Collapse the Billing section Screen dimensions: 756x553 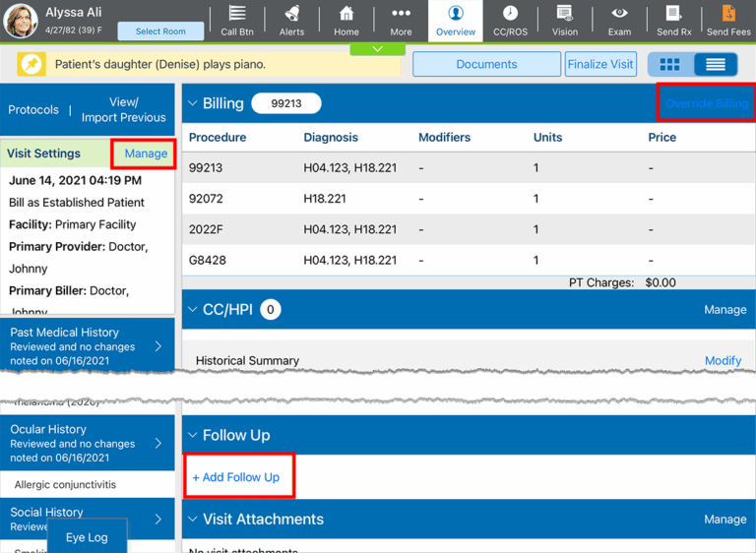pos(191,103)
